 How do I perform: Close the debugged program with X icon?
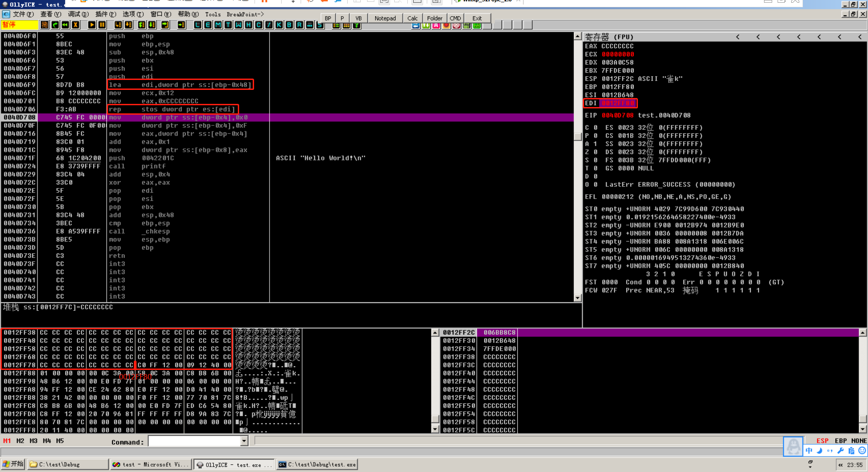75,25
